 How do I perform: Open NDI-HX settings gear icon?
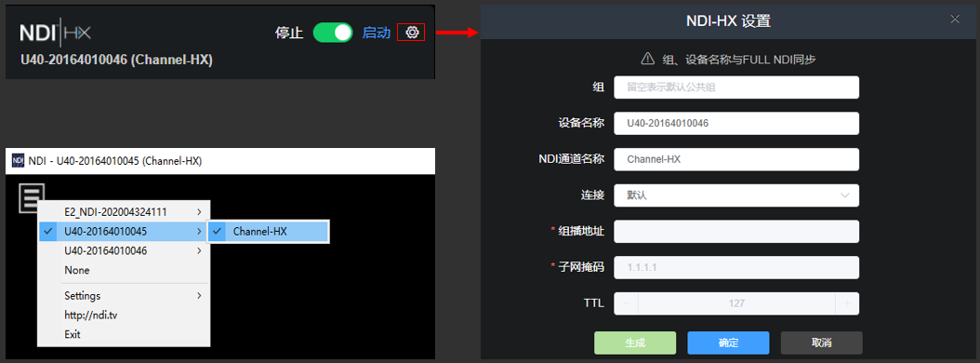click(x=411, y=33)
